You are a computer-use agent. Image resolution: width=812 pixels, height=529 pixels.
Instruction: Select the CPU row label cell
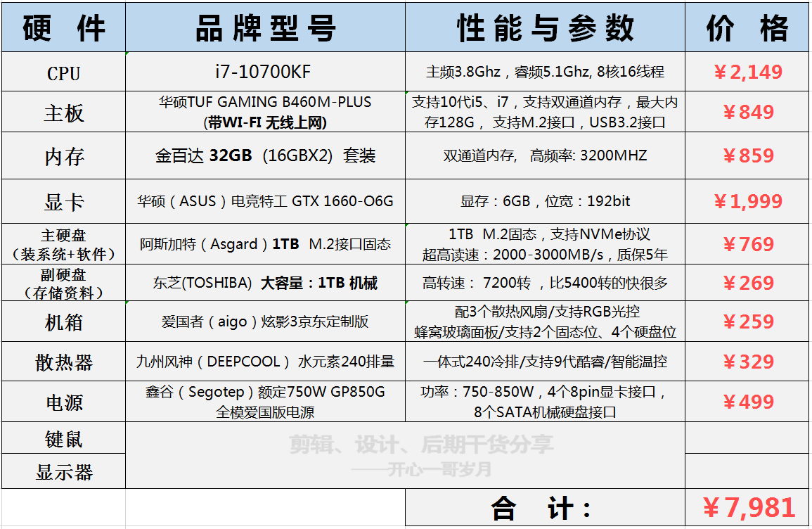[x=63, y=72]
